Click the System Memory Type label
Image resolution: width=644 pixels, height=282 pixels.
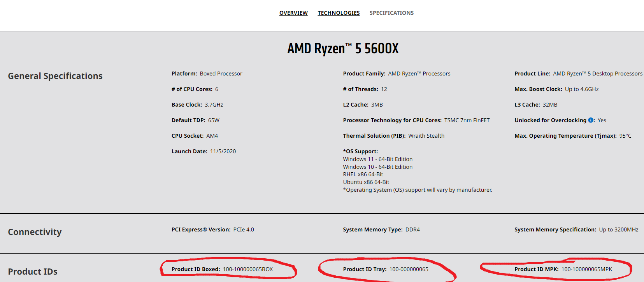click(x=373, y=229)
